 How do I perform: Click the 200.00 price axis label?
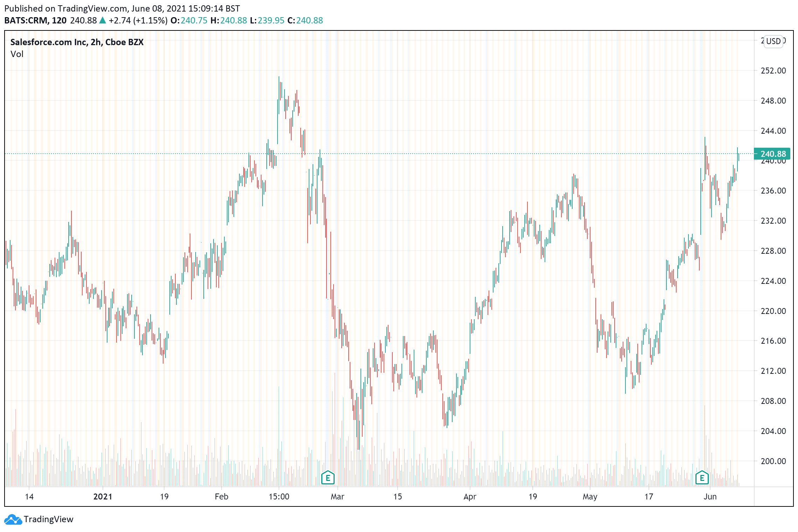coord(773,461)
